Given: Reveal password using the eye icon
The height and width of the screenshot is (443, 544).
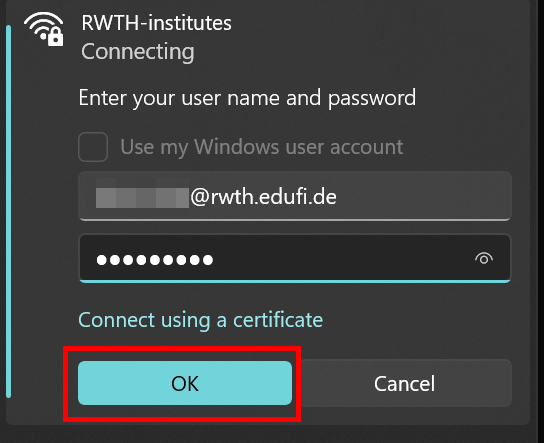Looking at the screenshot, I should [484, 258].
